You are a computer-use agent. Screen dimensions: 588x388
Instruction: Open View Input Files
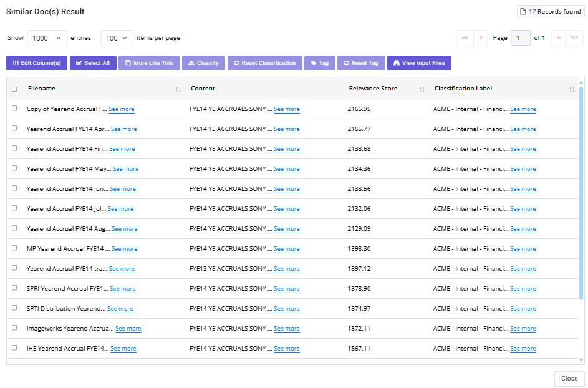pos(419,63)
